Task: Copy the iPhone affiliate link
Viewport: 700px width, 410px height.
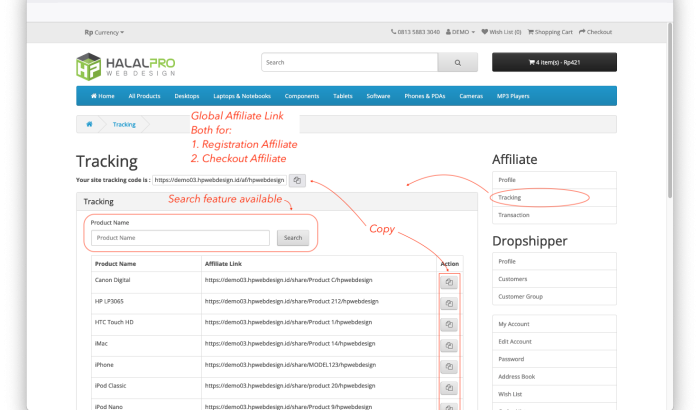Action: coord(449,367)
